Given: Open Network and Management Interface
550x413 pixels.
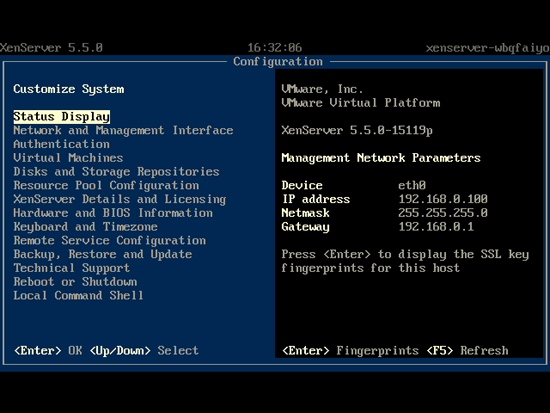Looking at the screenshot, I should [123, 131].
